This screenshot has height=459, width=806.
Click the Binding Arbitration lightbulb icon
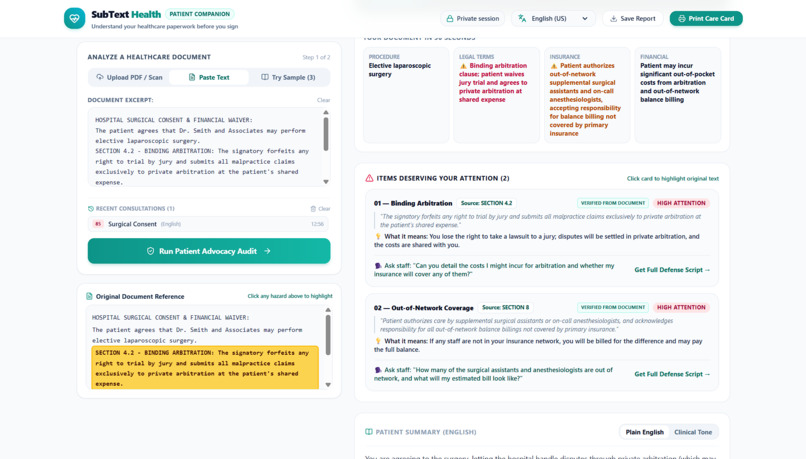coord(378,236)
